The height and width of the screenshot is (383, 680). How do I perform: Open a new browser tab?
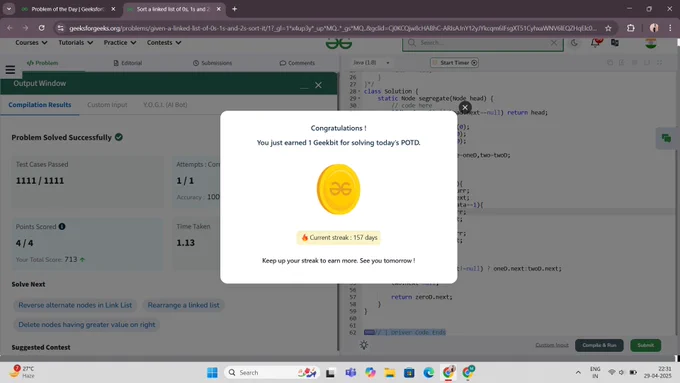click(234, 9)
